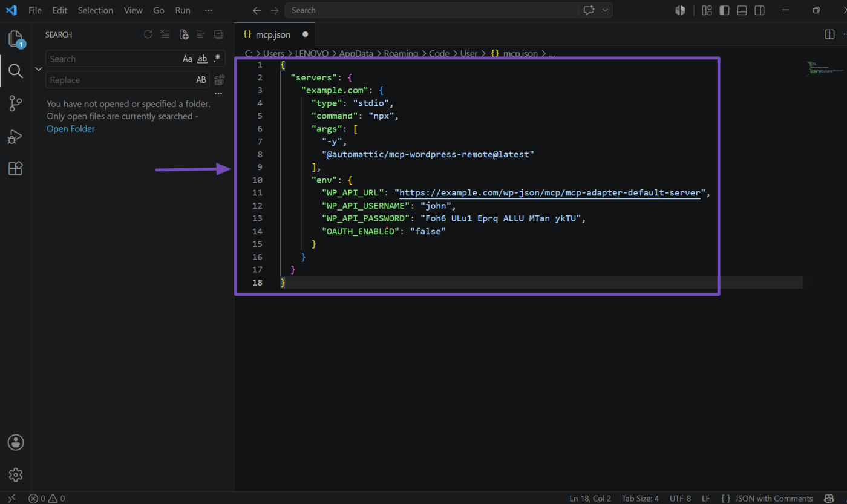Click the "OAUTH_ENABLED" key text
The width and height of the screenshot is (847, 504).
[361, 231]
